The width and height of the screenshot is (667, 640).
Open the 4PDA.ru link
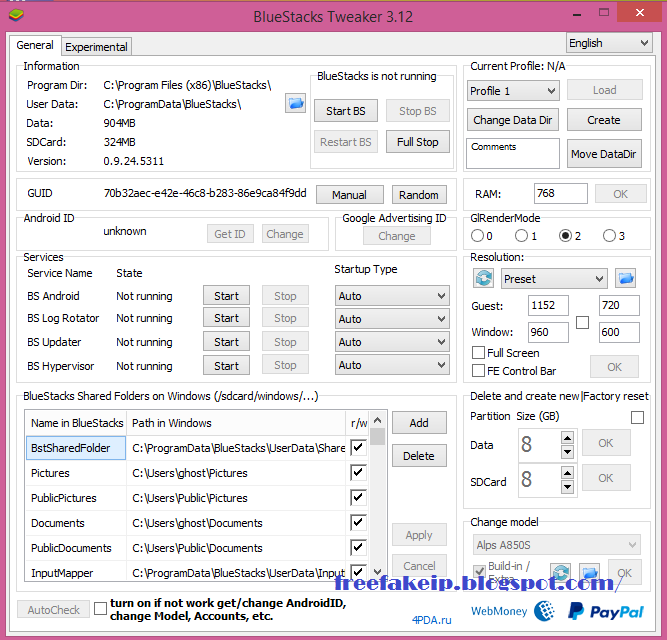431,620
